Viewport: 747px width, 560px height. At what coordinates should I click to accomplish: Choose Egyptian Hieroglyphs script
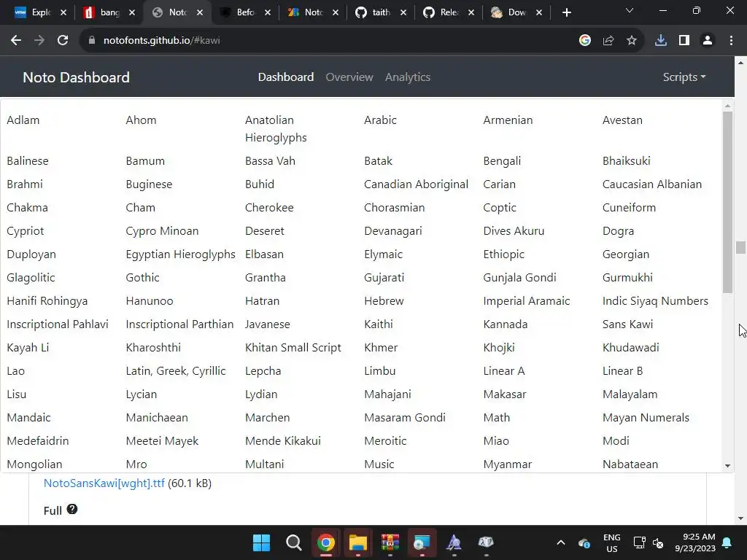click(181, 254)
